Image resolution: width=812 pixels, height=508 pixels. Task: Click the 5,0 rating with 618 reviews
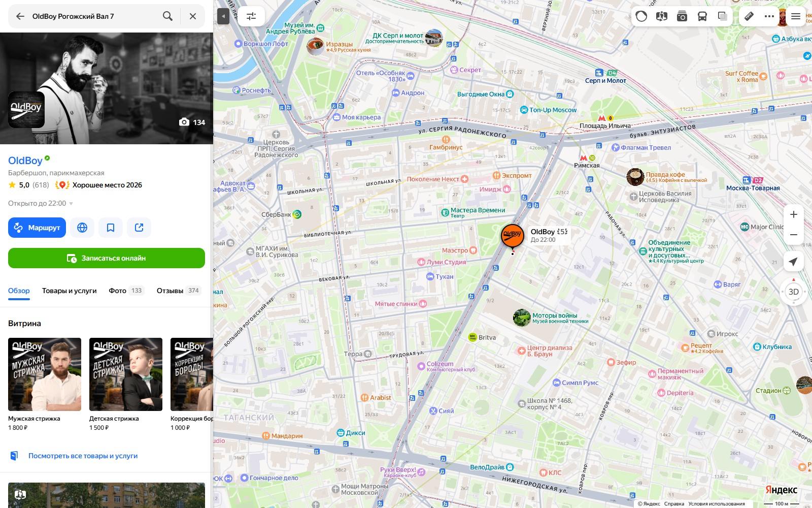(28, 185)
